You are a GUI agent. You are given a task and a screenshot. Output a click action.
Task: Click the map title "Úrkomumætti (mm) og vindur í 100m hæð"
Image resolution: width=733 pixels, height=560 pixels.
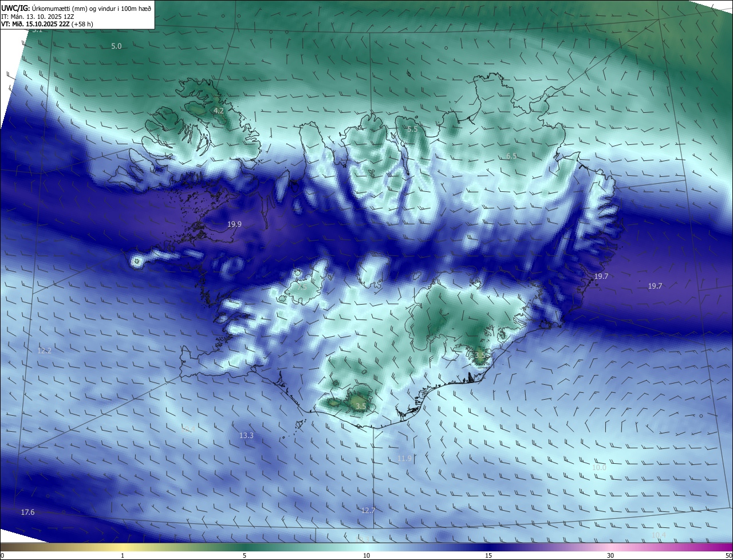pyautogui.click(x=92, y=8)
